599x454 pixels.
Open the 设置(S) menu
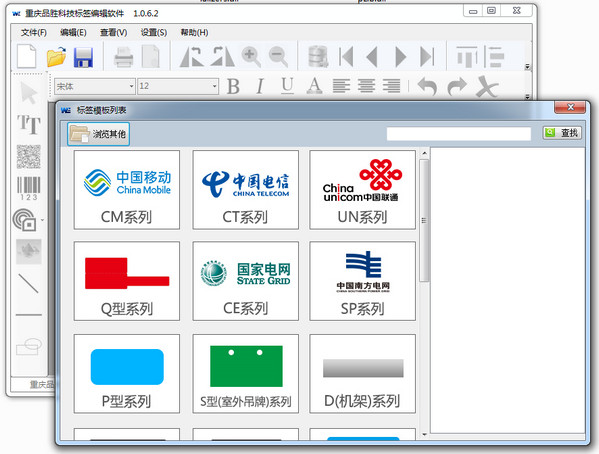[x=154, y=32]
